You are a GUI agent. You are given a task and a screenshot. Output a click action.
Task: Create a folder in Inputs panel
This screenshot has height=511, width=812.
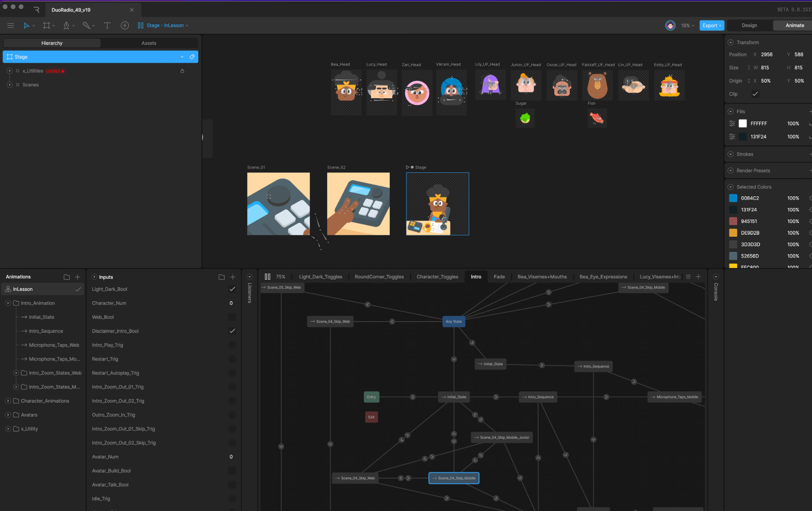point(222,277)
